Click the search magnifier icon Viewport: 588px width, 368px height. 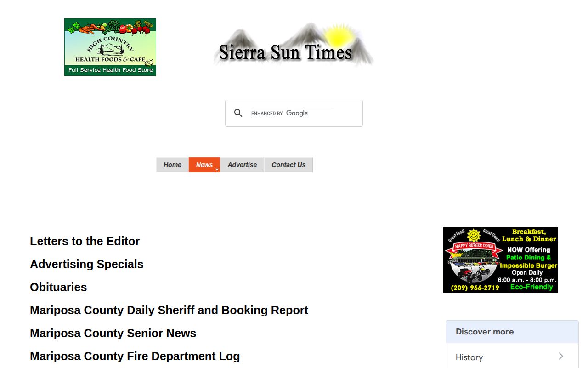[238, 113]
